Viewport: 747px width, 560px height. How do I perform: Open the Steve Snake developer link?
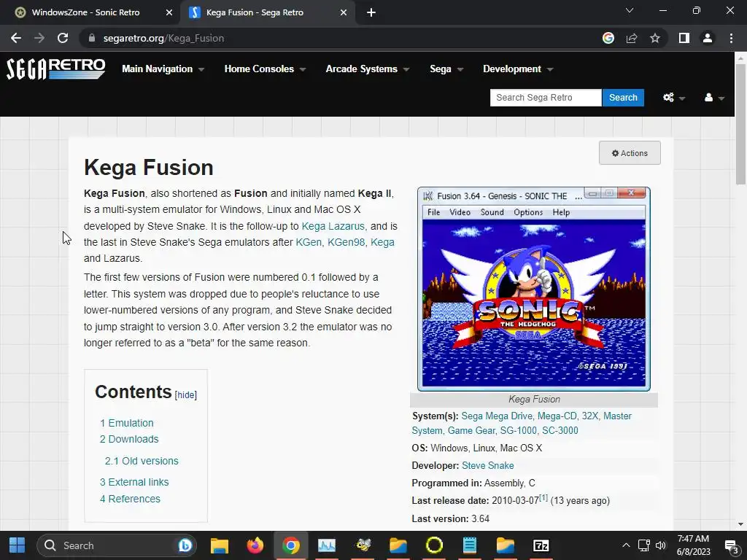point(488,465)
